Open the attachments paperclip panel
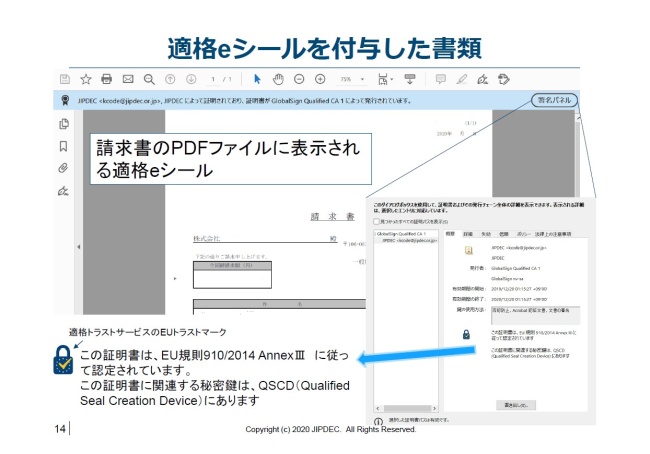The height and width of the screenshot is (454, 650). [x=64, y=168]
